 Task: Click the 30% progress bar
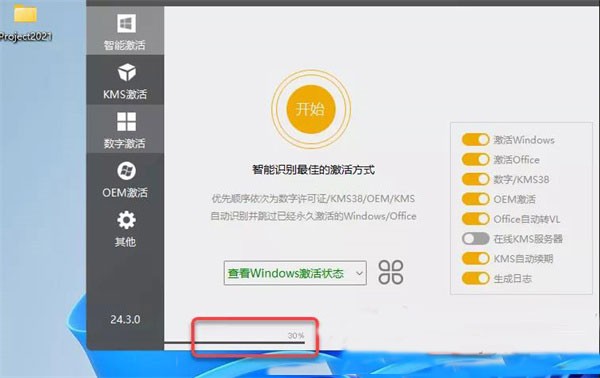[234, 342]
